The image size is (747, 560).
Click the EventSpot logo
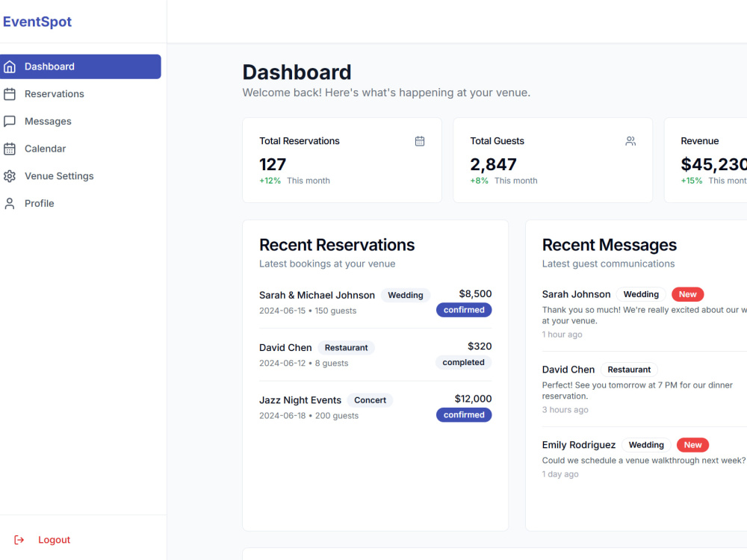(37, 22)
